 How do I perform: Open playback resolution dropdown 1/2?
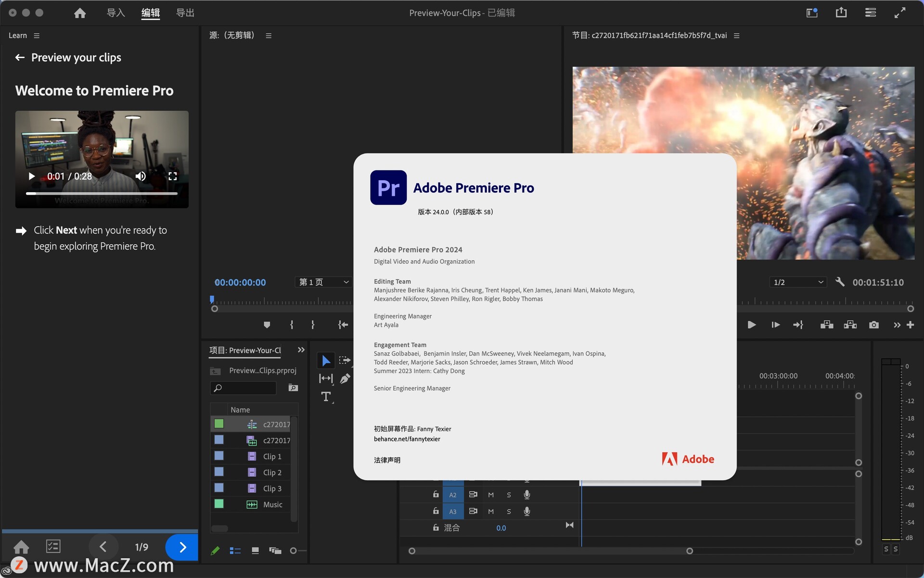coord(798,282)
